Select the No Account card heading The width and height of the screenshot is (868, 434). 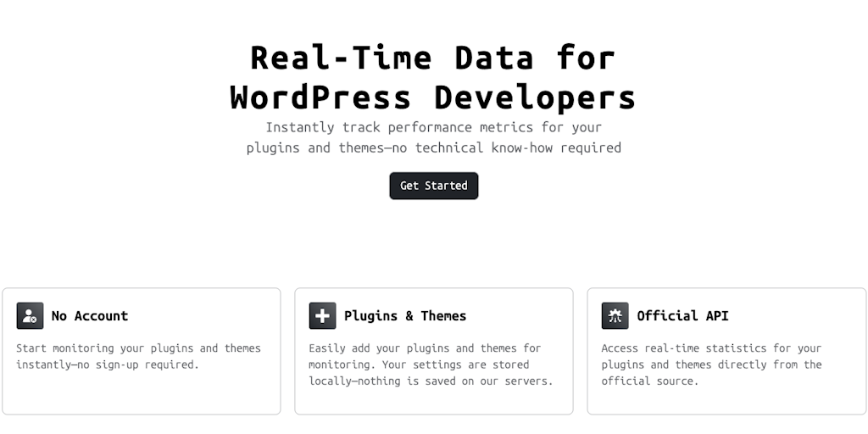[90, 316]
